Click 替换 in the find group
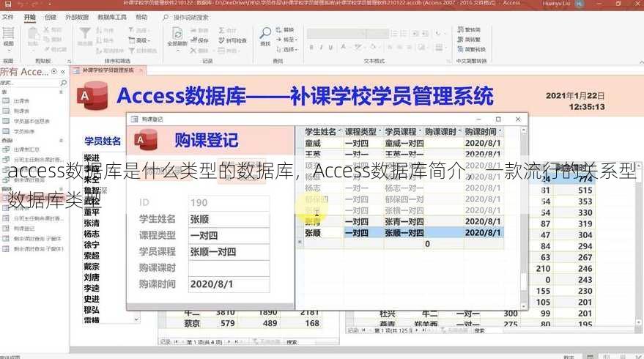 pyautogui.click(x=284, y=30)
